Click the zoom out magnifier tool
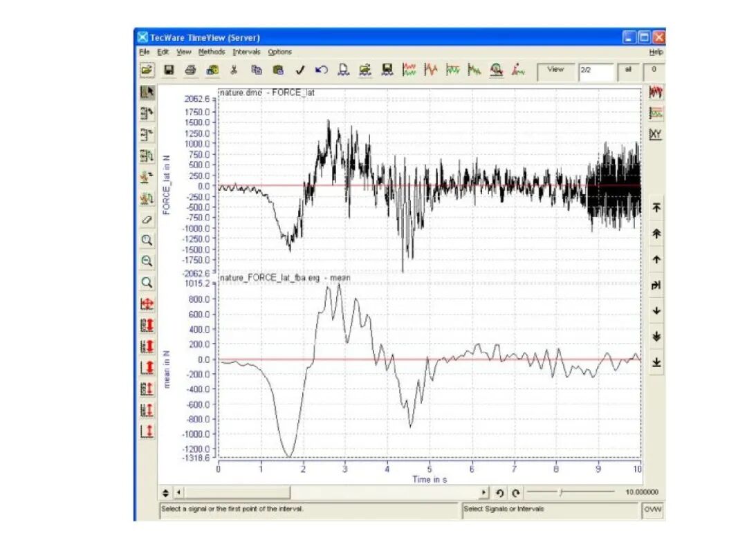Viewport: 747px width, 560px height. [147, 261]
